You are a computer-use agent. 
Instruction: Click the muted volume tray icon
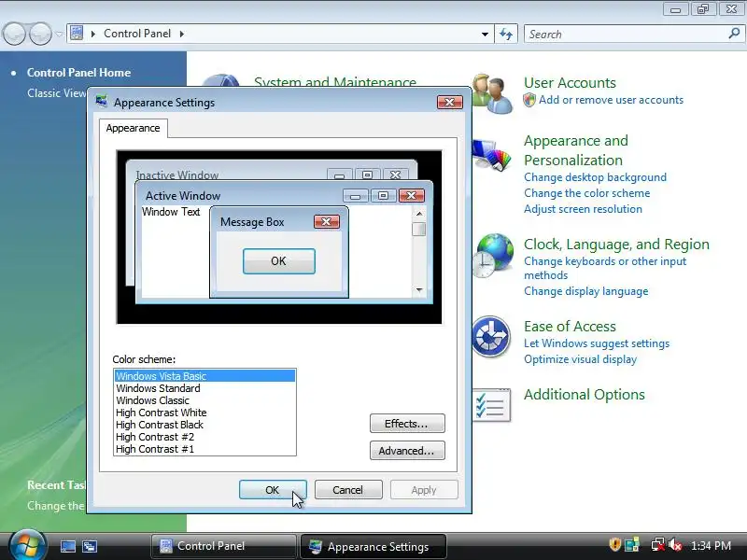point(675,545)
